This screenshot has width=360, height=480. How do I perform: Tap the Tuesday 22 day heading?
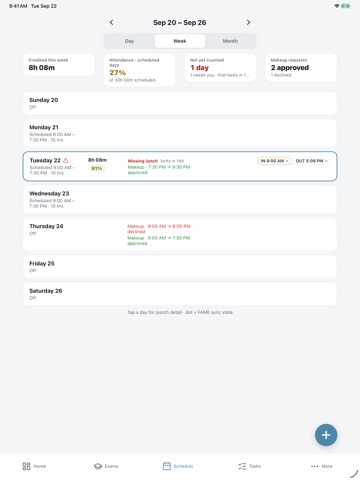[x=45, y=160]
